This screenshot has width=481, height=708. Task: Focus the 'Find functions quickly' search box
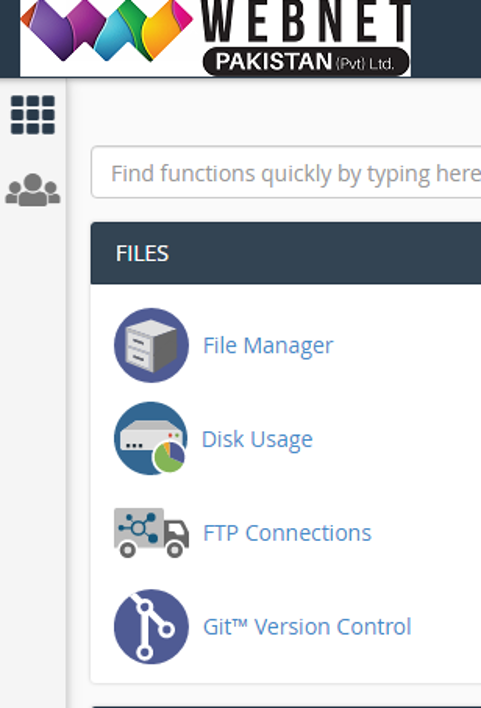click(286, 172)
